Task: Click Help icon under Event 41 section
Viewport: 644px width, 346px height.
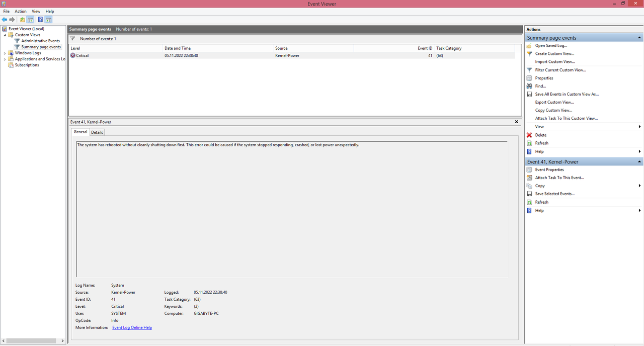Action: 529,210
